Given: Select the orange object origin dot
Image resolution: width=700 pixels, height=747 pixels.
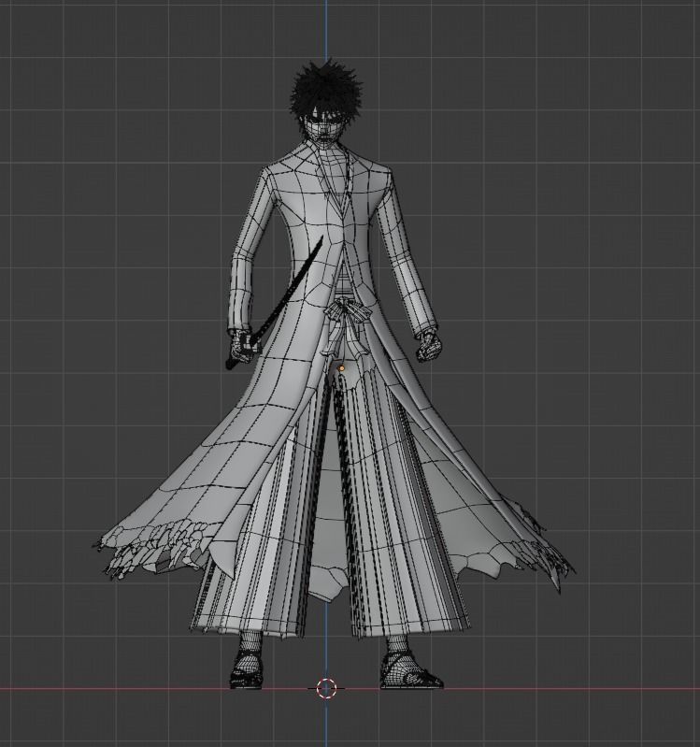Looking at the screenshot, I should [x=341, y=368].
